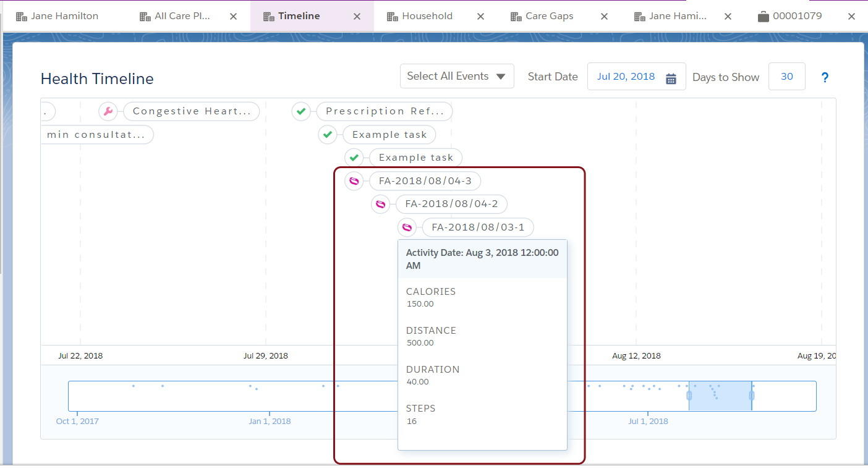This screenshot has width=868, height=471.
Task: Select the FA-2018/08/03-1 event label
Action: pos(477,227)
